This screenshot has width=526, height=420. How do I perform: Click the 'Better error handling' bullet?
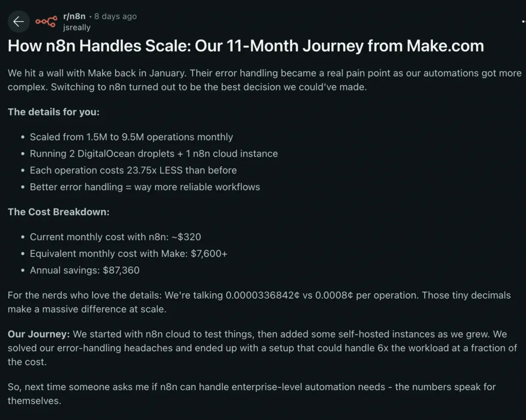pyautogui.click(x=145, y=187)
